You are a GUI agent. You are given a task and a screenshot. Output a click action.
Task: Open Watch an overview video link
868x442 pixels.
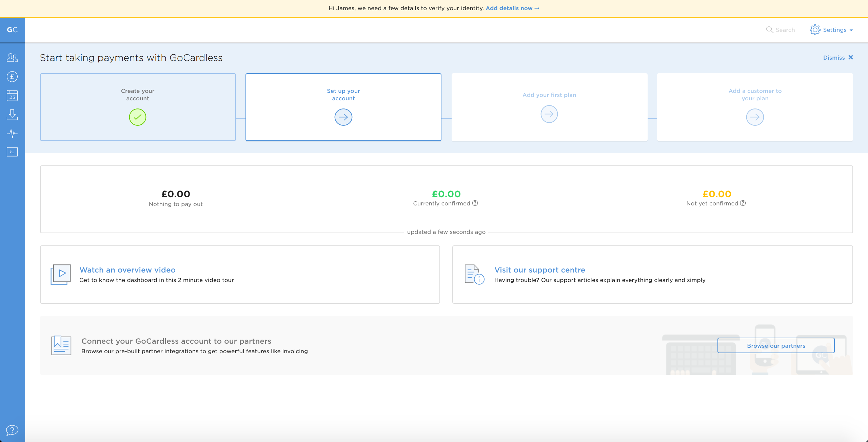pyautogui.click(x=127, y=270)
